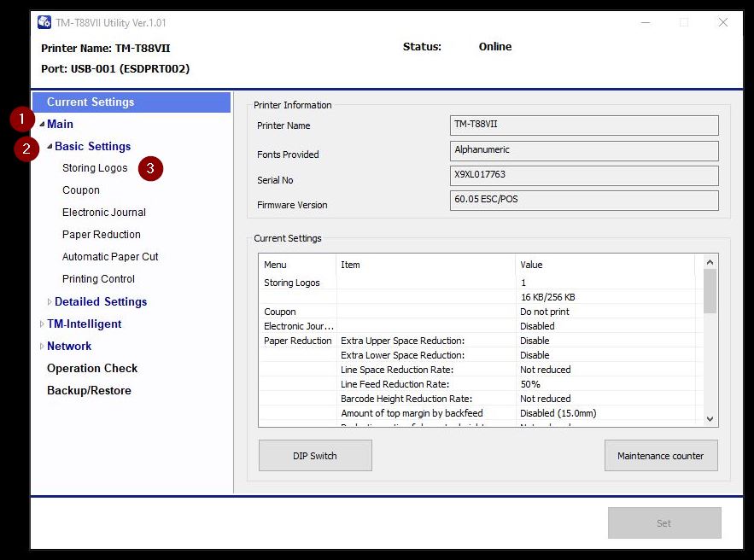Expand the TM-Intelligent arrow
The image size is (754, 560).
(42, 324)
